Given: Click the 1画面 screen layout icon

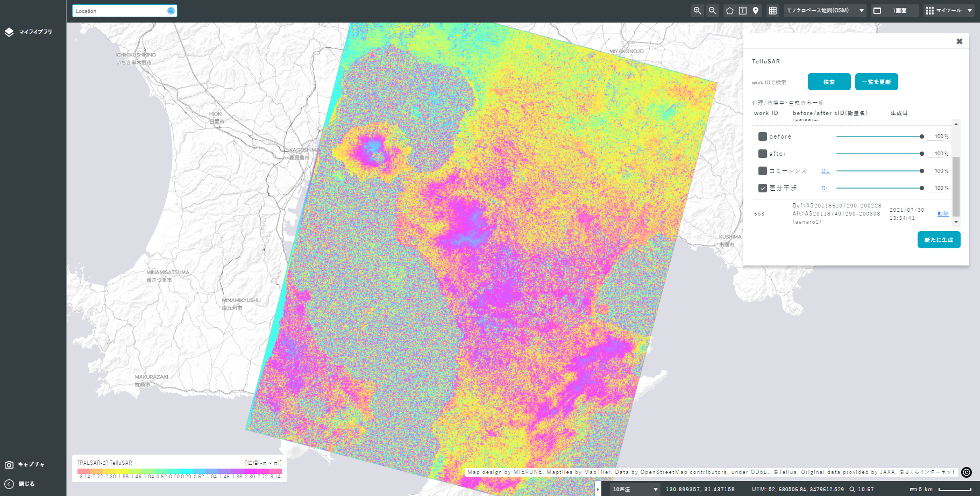Looking at the screenshot, I should tap(877, 11).
